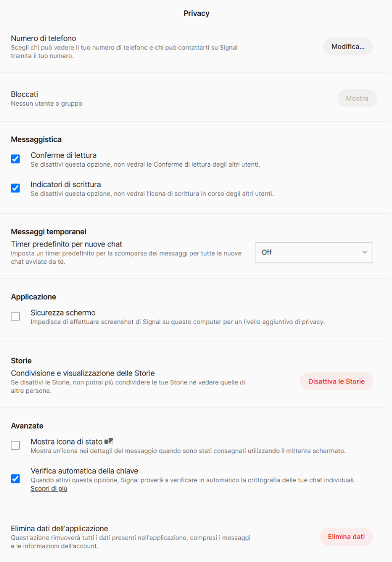Click the Timer predefinito per nuove chat label
The image size is (392, 562).
click(66, 244)
